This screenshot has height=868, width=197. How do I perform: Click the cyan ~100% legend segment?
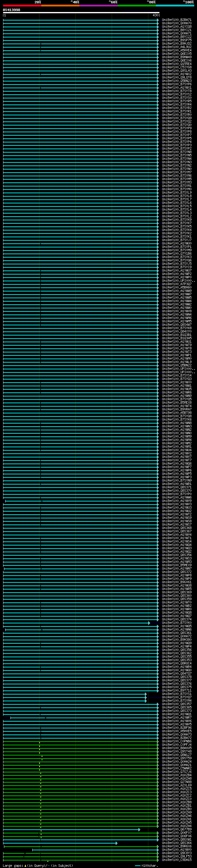pos(175,6)
